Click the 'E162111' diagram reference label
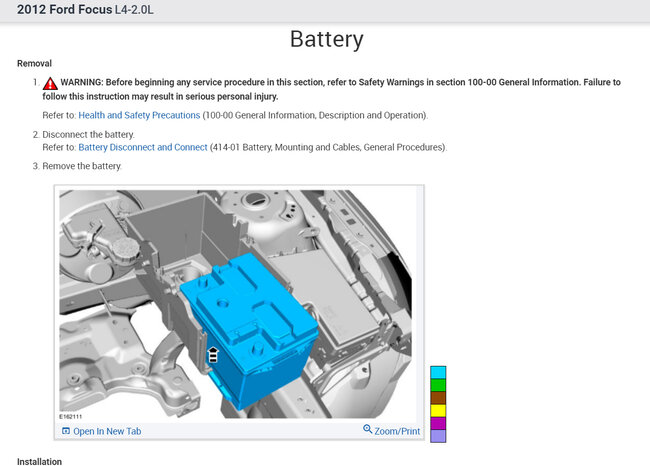This screenshot has width=650, height=466. coord(70,417)
